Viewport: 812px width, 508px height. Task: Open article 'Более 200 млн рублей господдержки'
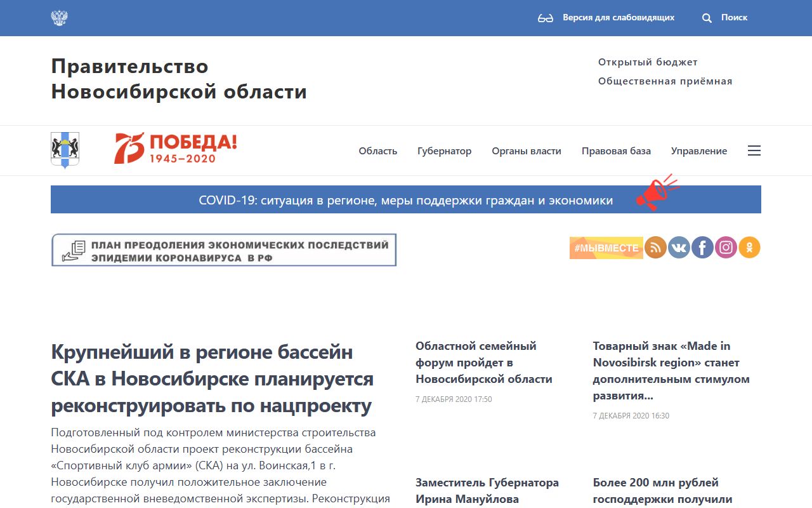[x=663, y=491]
